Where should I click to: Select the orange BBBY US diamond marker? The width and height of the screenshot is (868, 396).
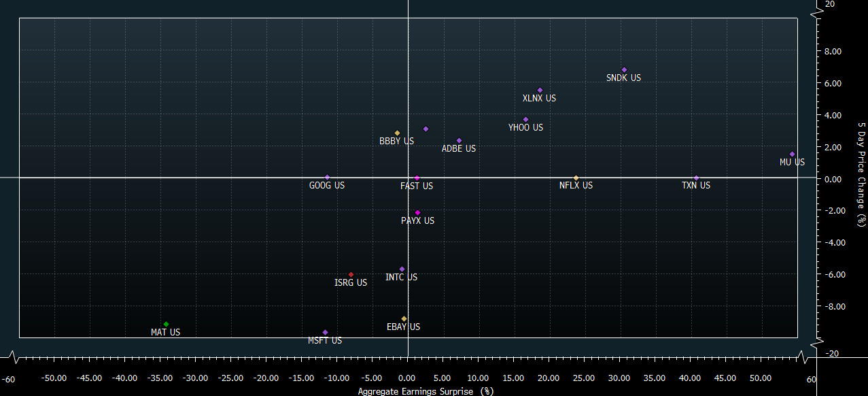click(x=397, y=133)
